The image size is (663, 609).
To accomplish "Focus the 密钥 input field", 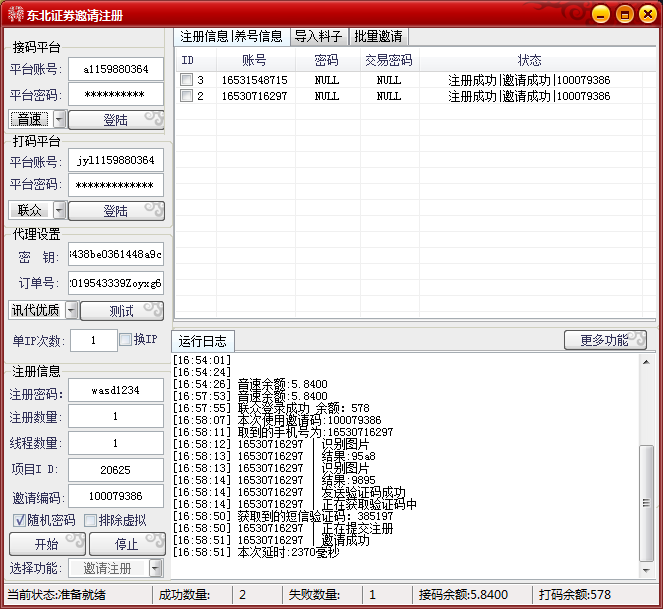I will click(116, 254).
